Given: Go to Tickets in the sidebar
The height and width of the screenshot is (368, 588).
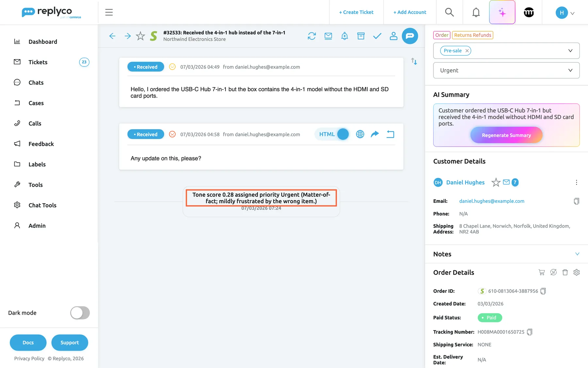Looking at the screenshot, I should coord(38,62).
